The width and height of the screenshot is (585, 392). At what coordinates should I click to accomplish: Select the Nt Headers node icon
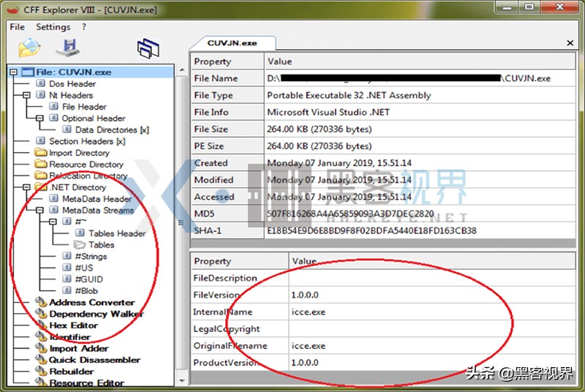(41, 95)
